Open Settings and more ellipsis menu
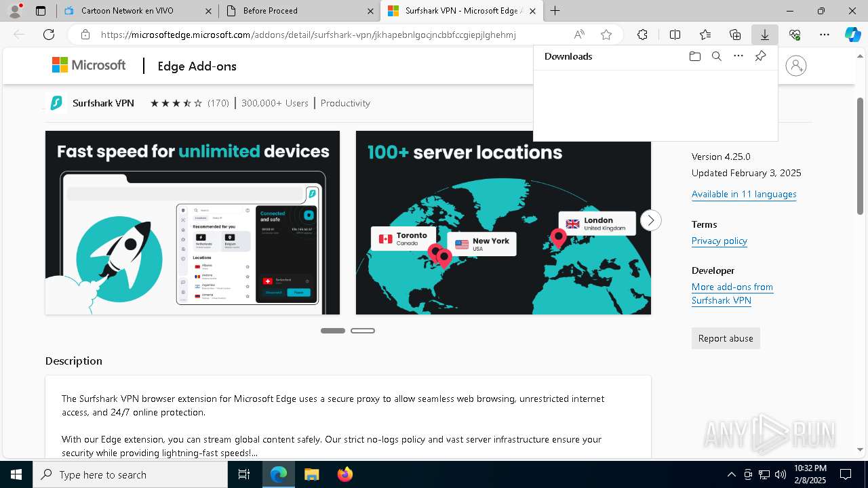 pyautogui.click(x=825, y=35)
